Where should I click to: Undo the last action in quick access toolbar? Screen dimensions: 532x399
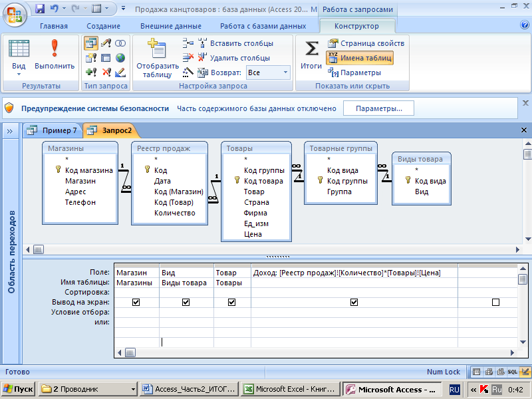(54, 9)
